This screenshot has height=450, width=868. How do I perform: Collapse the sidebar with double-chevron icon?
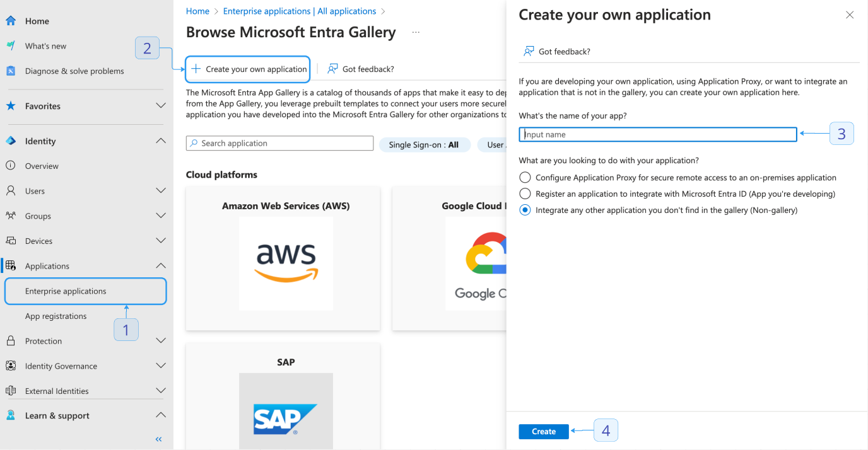158,439
